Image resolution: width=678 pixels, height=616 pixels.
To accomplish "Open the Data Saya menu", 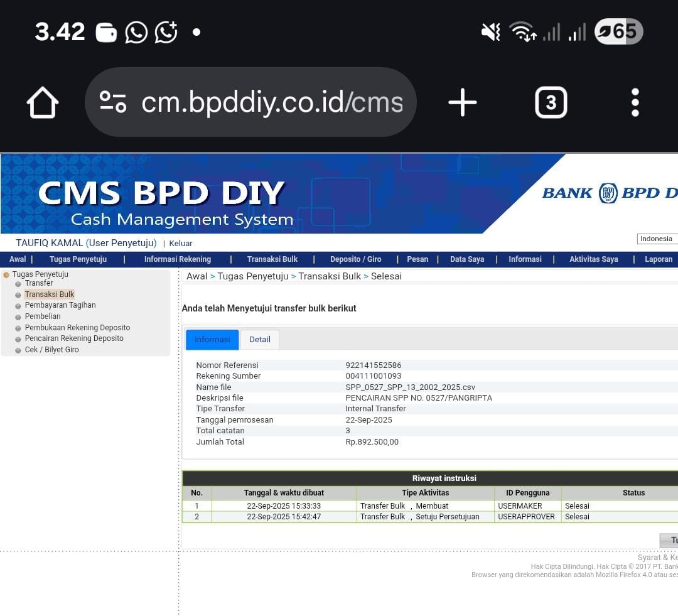I will [x=467, y=259].
